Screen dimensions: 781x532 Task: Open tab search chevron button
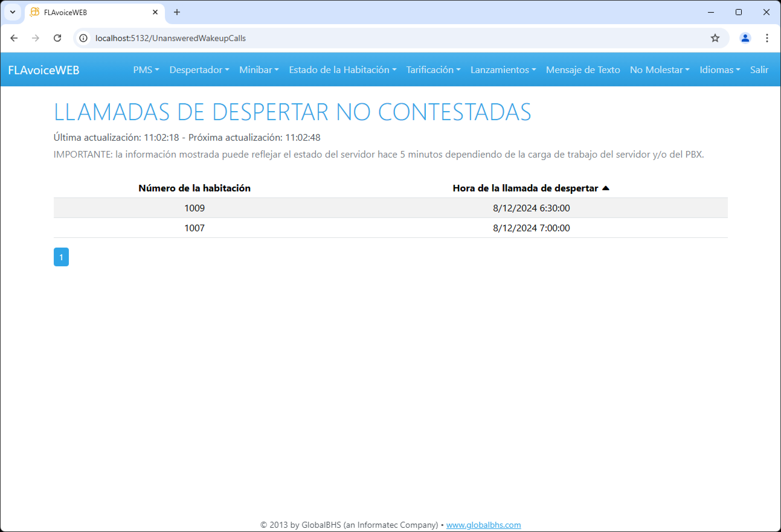pyautogui.click(x=13, y=12)
